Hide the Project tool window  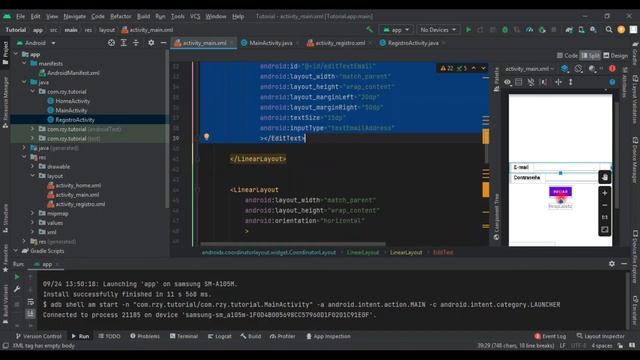[x=163, y=43]
